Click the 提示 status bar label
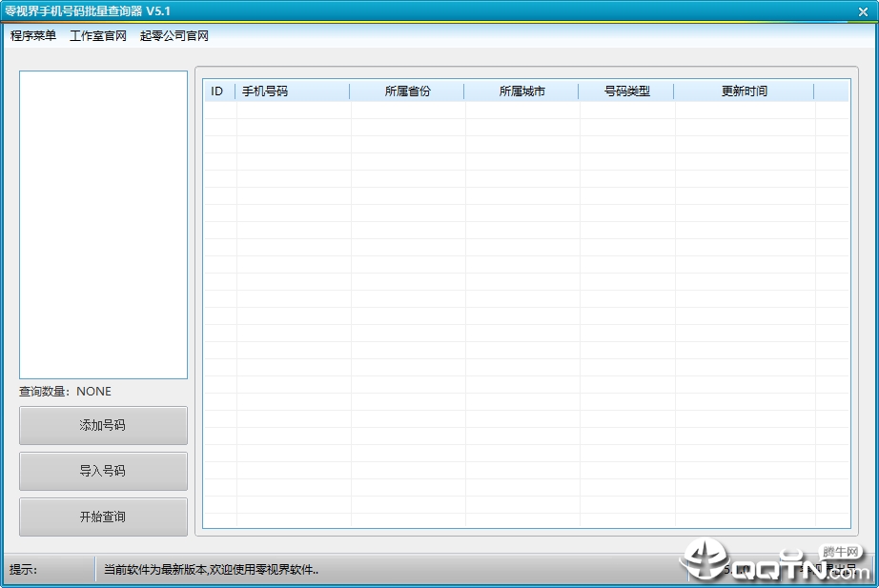Screen dimensions: 879x588 coord(23,570)
